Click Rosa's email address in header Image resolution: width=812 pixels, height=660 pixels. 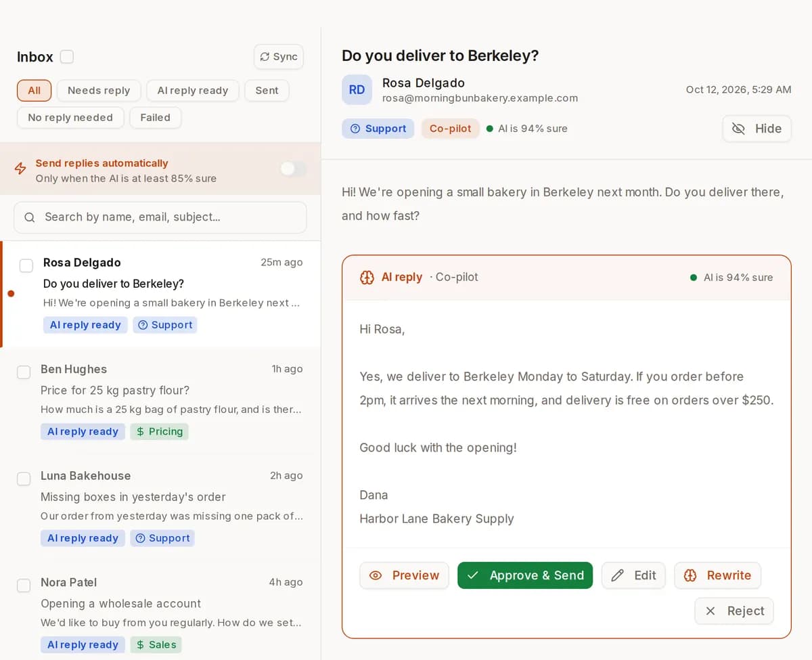coord(480,98)
